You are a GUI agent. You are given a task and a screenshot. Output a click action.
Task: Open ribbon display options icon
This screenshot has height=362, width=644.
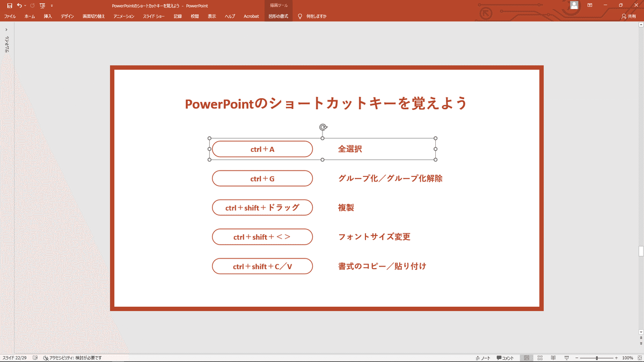[590, 5]
